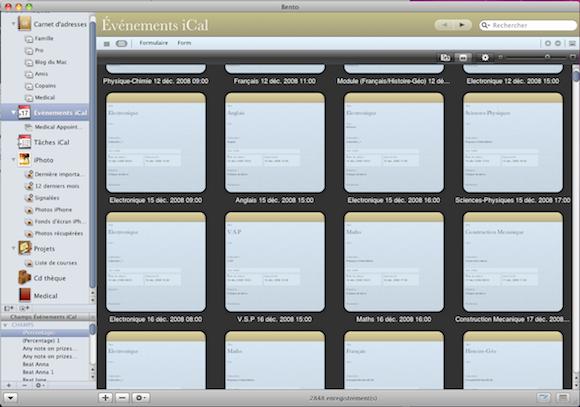Open the iPhoto library icon

click(24, 160)
